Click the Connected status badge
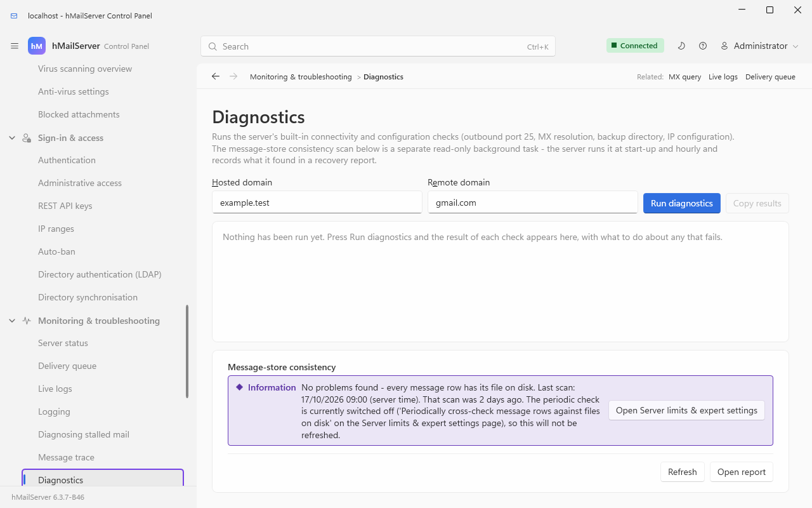The image size is (812, 508). 635,46
